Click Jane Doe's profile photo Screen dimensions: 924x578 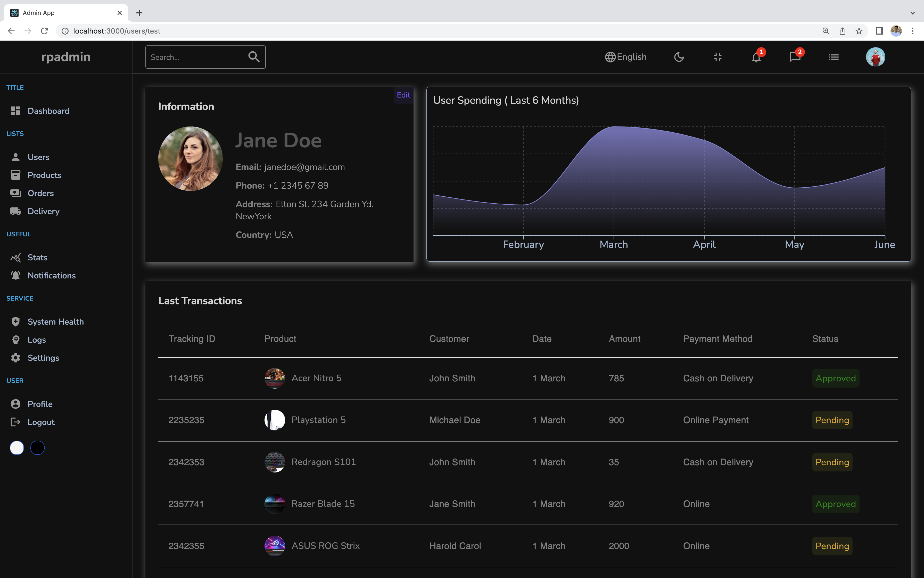(191, 159)
